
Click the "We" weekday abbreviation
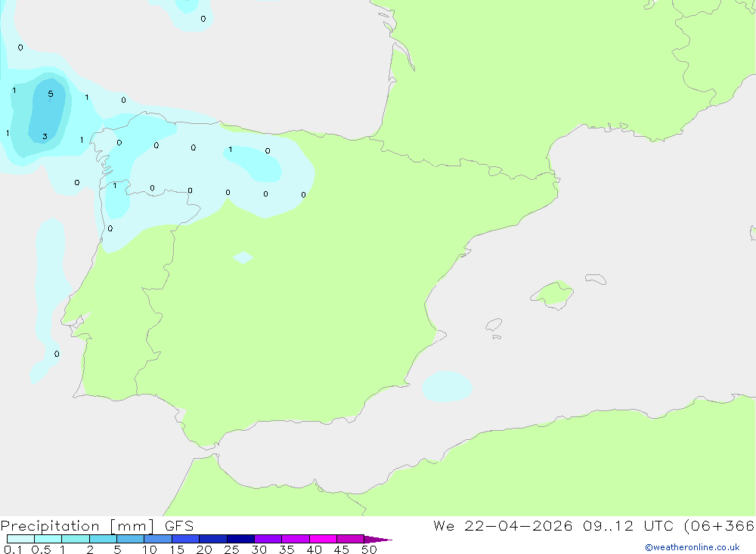coord(444,526)
